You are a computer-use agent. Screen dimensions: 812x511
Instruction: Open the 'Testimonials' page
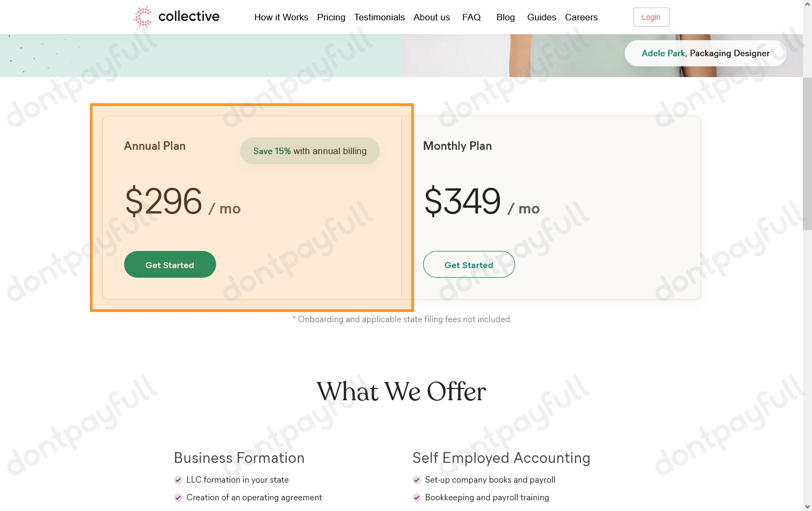pos(379,17)
